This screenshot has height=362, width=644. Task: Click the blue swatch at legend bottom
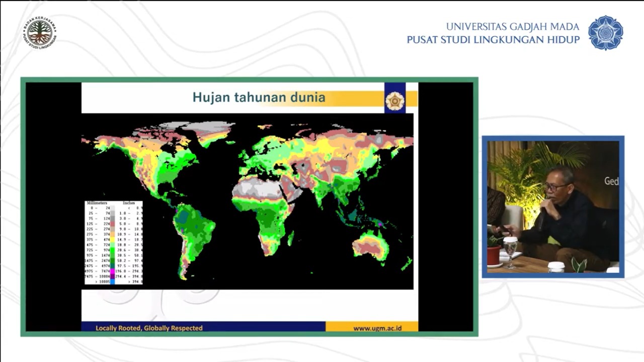point(113,281)
